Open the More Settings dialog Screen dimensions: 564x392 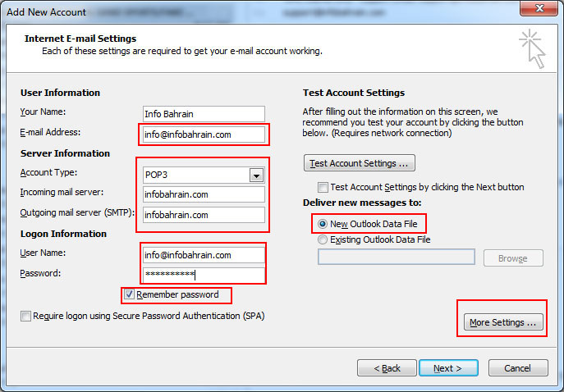click(x=502, y=322)
